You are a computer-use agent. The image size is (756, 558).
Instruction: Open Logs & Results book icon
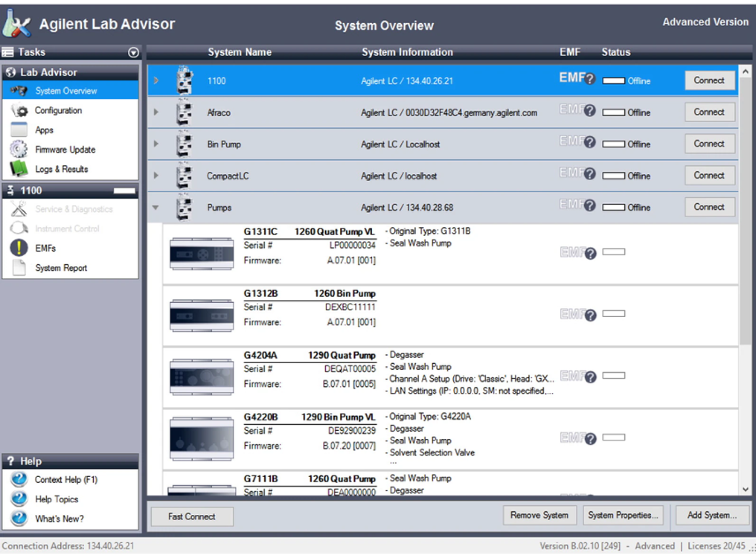click(x=19, y=168)
